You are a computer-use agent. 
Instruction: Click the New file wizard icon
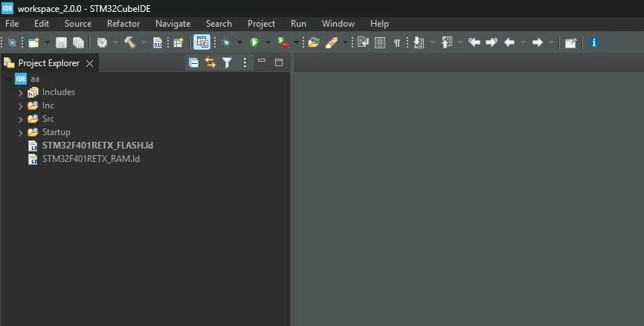[33, 42]
